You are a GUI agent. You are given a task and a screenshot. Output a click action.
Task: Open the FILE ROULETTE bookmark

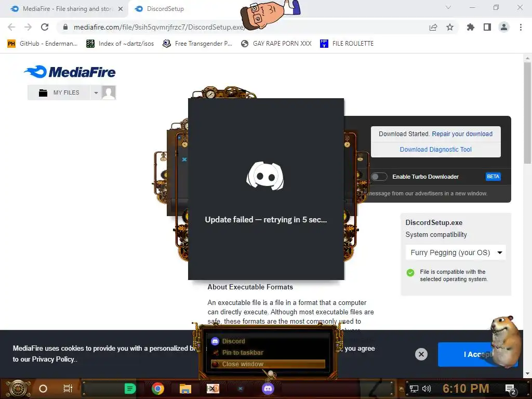point(347,44)
